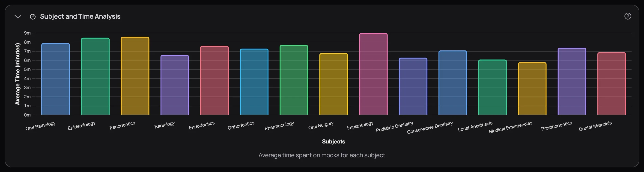Click the Epidemiology bar
The width and height of the screenshot is (644, 172).
95,76
